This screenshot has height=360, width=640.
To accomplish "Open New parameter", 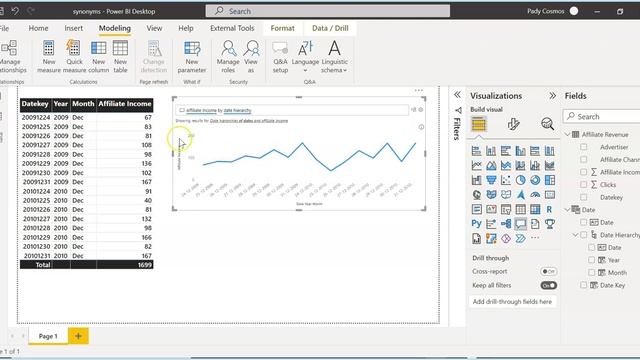I will coord(192,57).
